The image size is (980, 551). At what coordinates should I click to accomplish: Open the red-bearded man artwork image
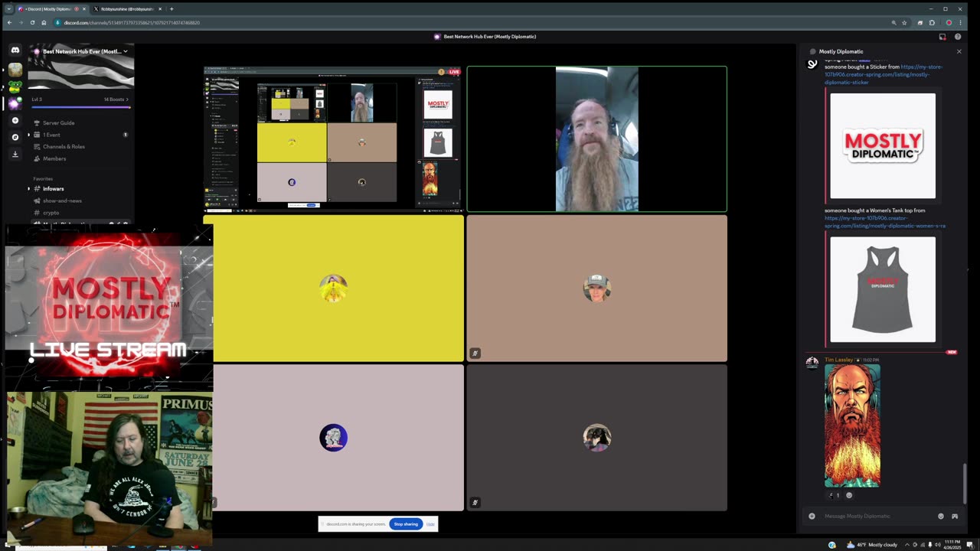tap(852, 425)
